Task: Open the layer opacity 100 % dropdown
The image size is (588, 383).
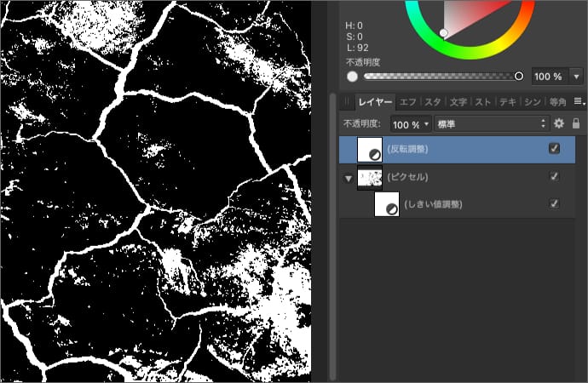Action: [411, 124]
